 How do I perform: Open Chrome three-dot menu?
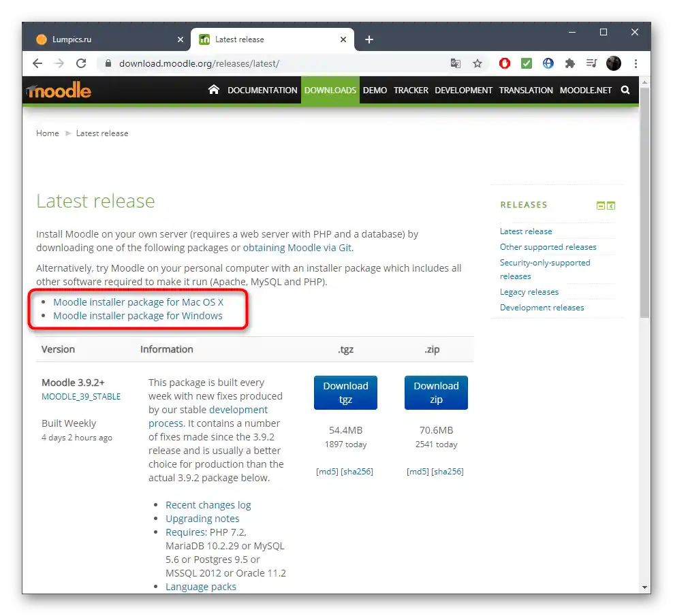(x=636, y=63)
